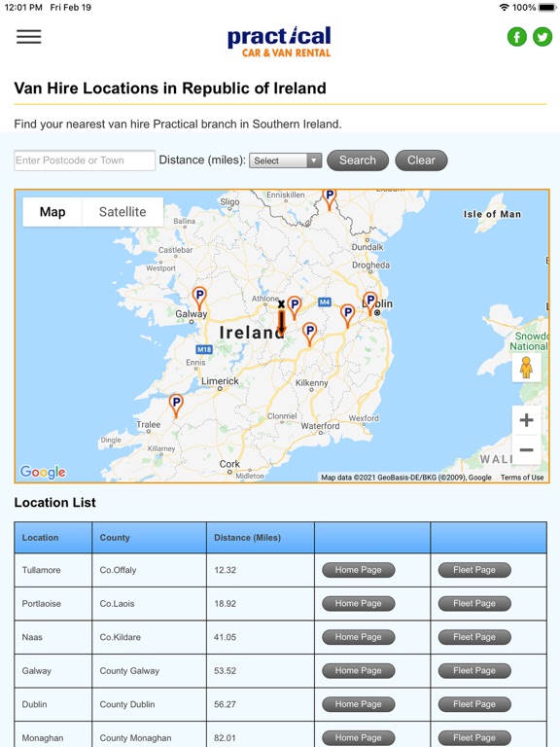This screenshot has height=747, width=560.
Task: Click the Van Hire Locations page heading
Action: pyautogui.click(x=170, y=89)
